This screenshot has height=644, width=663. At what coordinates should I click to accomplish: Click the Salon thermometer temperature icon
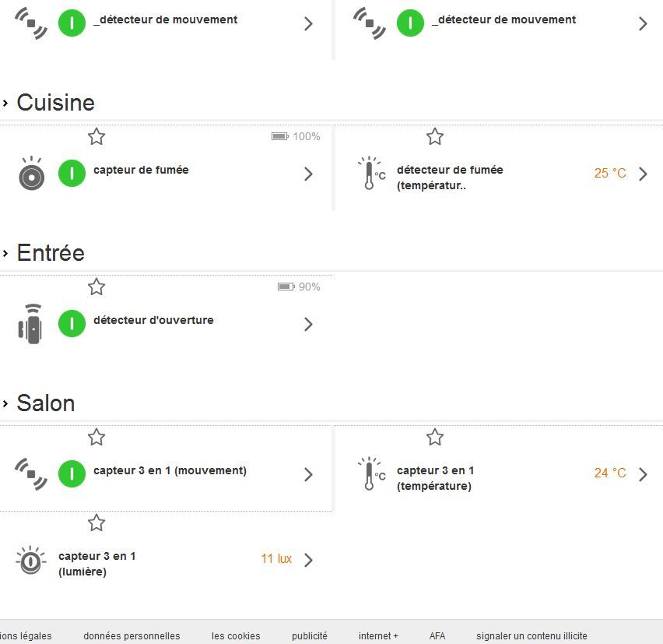(x=370, y=474)
